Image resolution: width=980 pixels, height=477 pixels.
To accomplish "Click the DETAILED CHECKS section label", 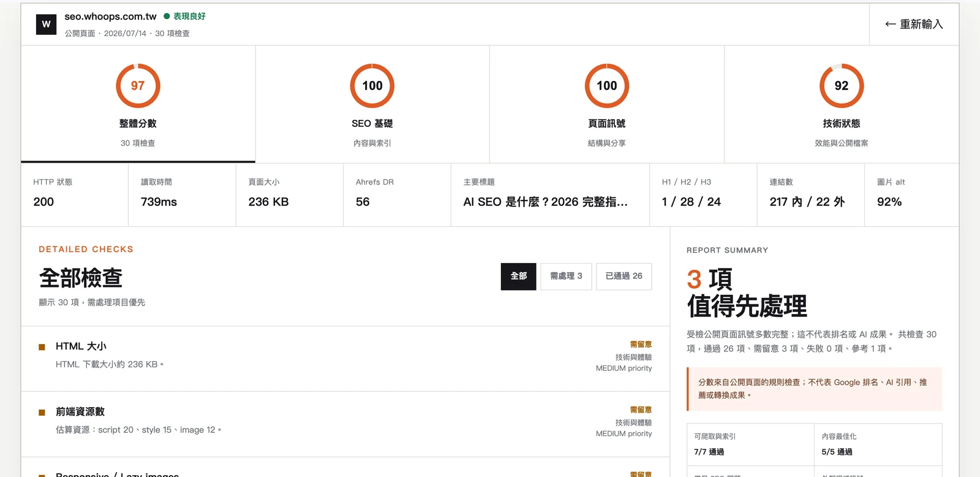I will (x=86, y=249).
